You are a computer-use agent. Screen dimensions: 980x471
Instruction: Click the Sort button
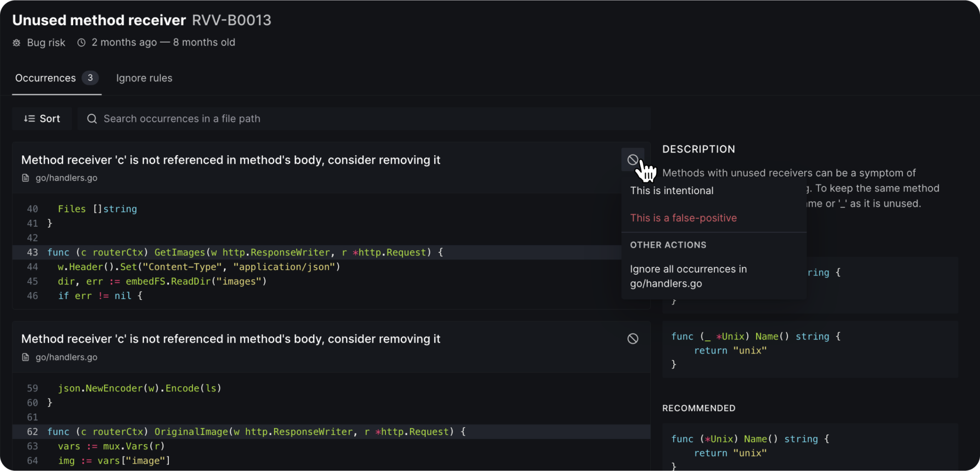tap(42, 119)
